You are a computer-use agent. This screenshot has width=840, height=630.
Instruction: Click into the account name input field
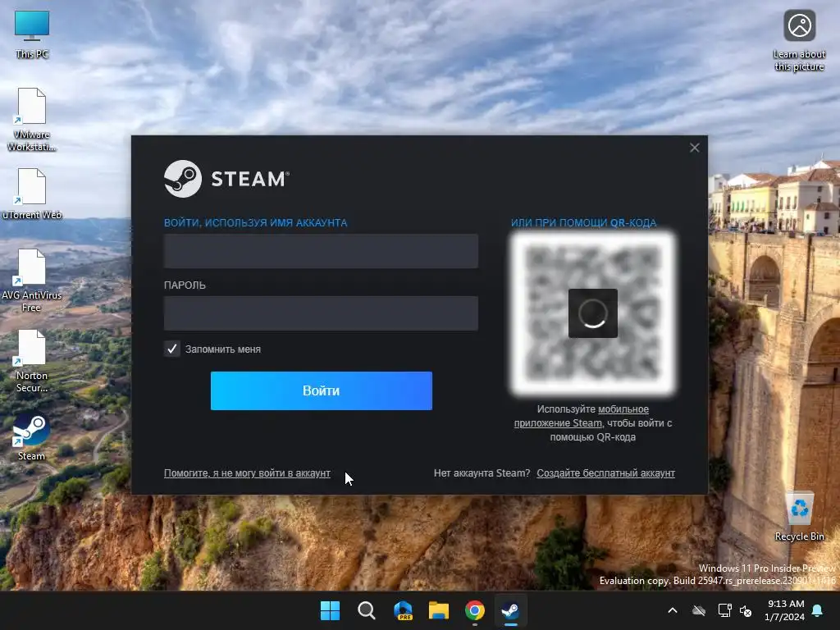tap(321, 251)
